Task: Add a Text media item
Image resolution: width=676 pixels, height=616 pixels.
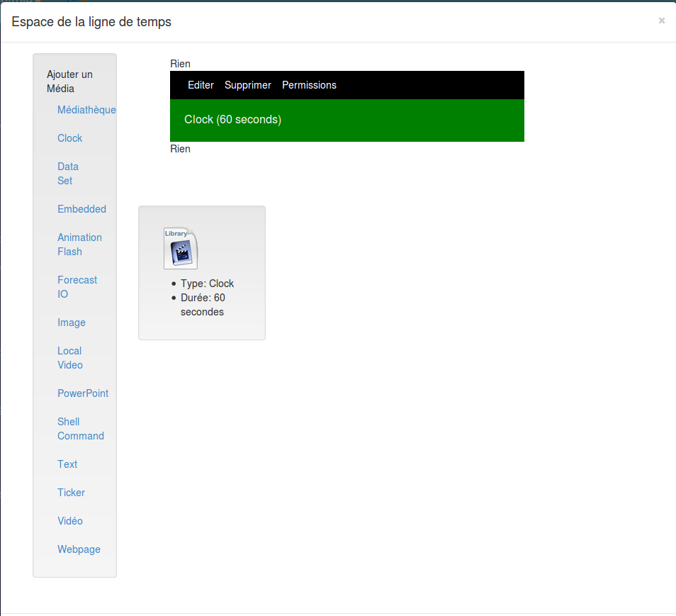Action: pyautogui.click(x=67, y=464)
